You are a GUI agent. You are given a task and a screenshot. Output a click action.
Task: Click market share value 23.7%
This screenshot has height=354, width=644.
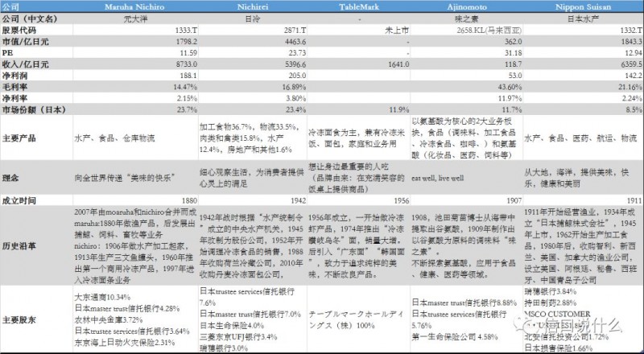(x=187, y=110)
